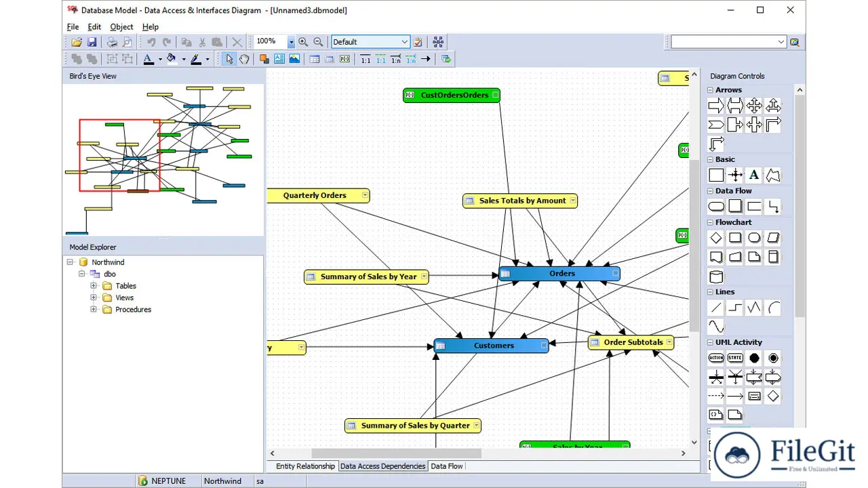
Task: Select the pointer arrow tool
Action: coord(229,59)
